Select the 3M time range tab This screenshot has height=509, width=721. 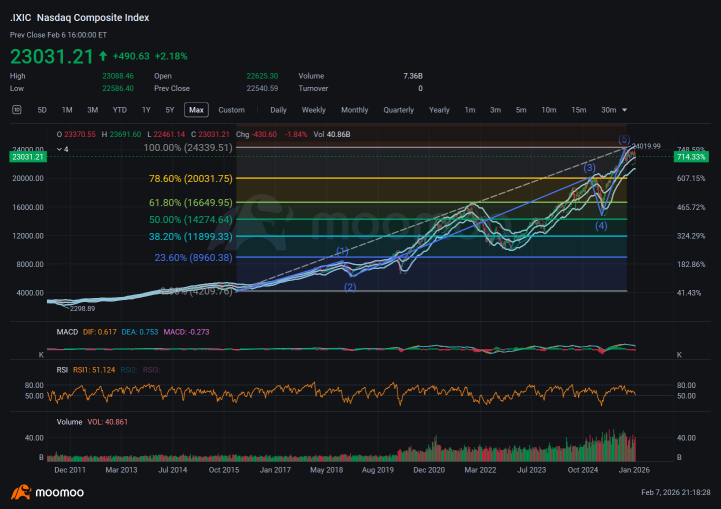point(92,110)
